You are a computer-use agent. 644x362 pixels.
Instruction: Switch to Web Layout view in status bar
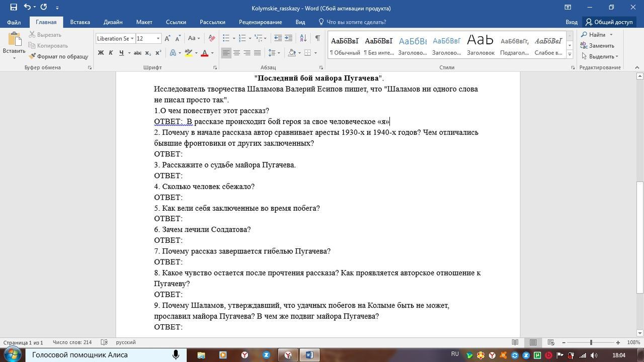point(550,342)
